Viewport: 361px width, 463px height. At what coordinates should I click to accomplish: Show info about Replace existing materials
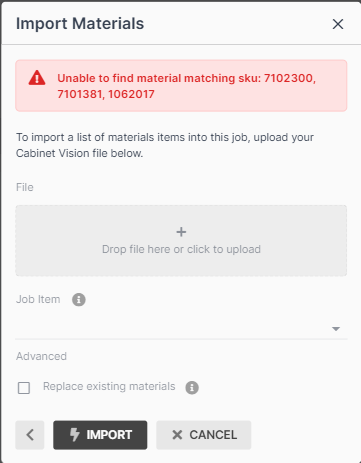tap(192, 387)
